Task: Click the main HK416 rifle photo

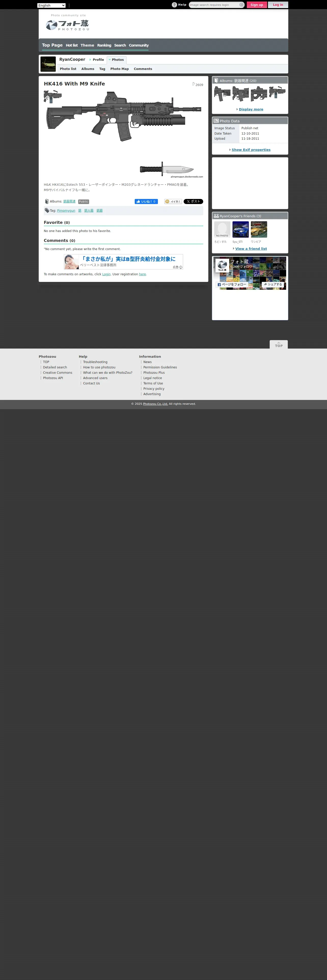Action: click(x=123, y=135)
